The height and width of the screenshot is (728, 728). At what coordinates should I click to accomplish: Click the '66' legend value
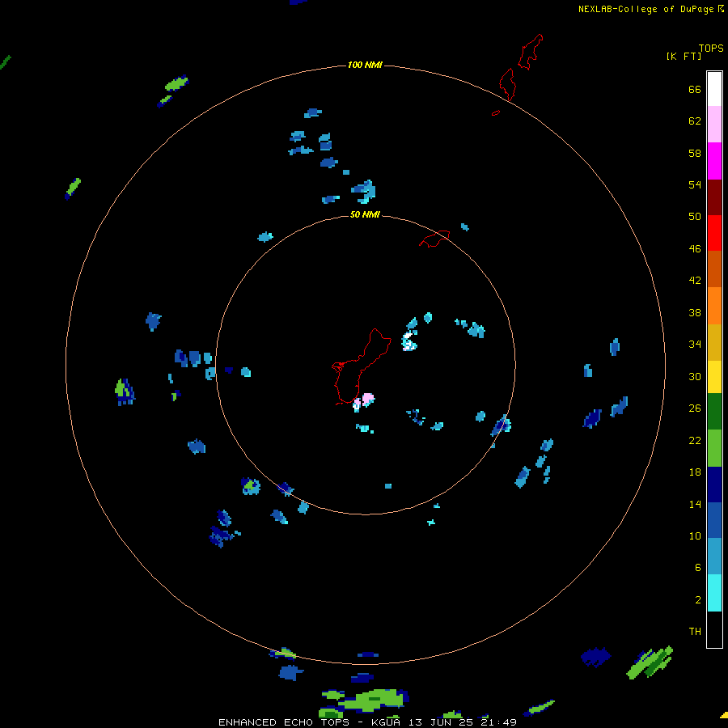tap(695, 90)
